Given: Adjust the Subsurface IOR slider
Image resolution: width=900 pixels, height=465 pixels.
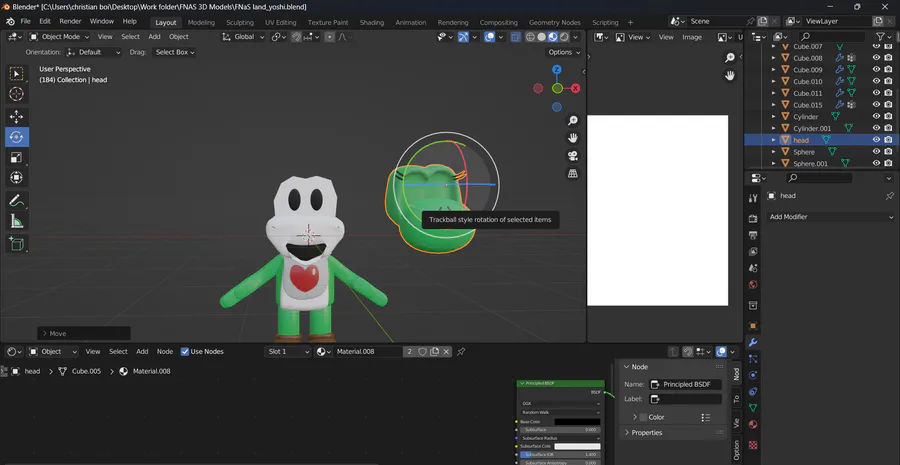Looking at the screenshot, I should pyautogui.click(x=560, y=454).
